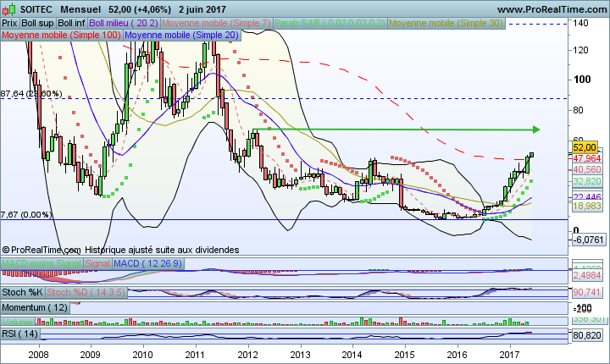This screenshot has width=610, height=364.
Task: Click the red 47,964 price tag
Action: pos(587,158)
